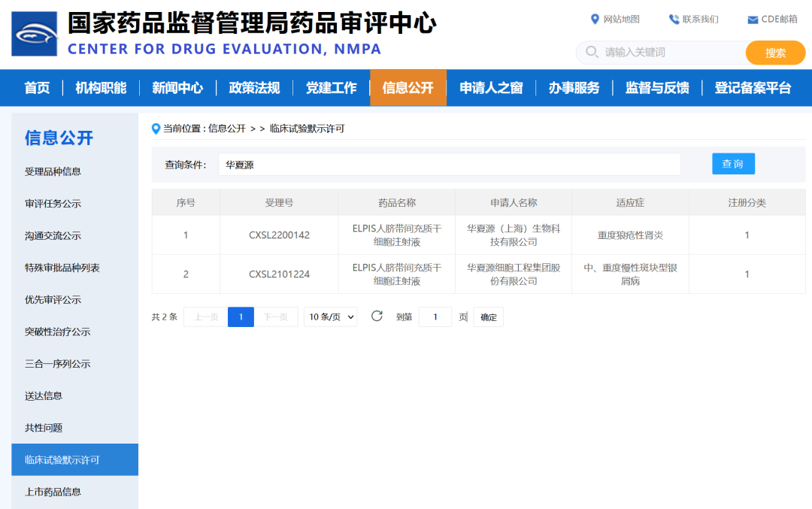The height and width of the screenshot is (509, 812).
Task: Click the 查询条件 input containing 华夏源
Action: coord(450,165)
